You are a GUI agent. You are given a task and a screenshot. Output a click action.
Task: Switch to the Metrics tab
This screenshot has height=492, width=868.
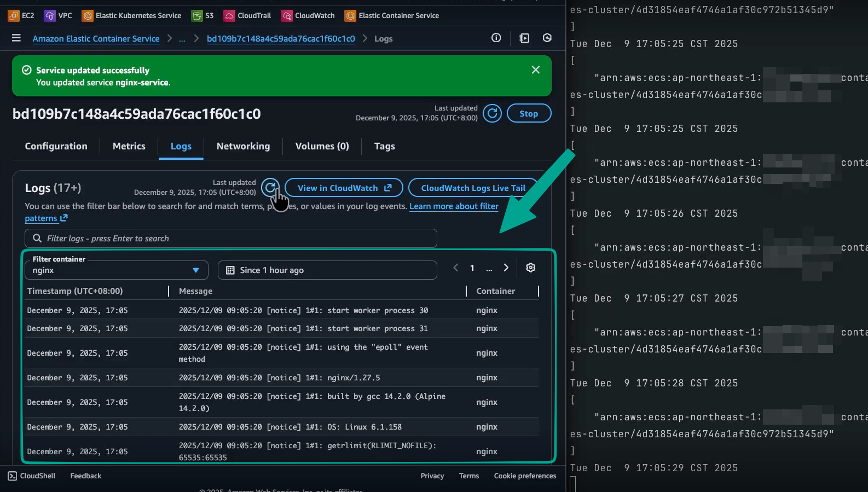pos(129,146)
